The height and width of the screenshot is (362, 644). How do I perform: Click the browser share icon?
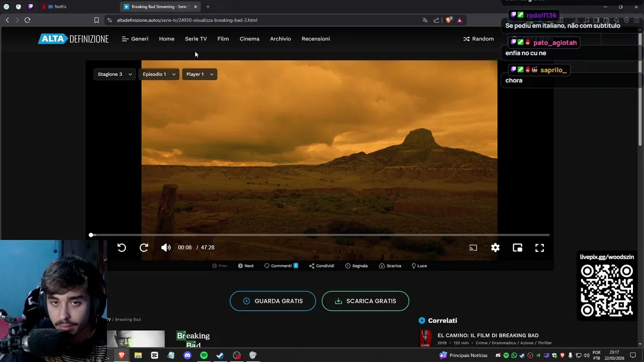click(x=436, y=20)
